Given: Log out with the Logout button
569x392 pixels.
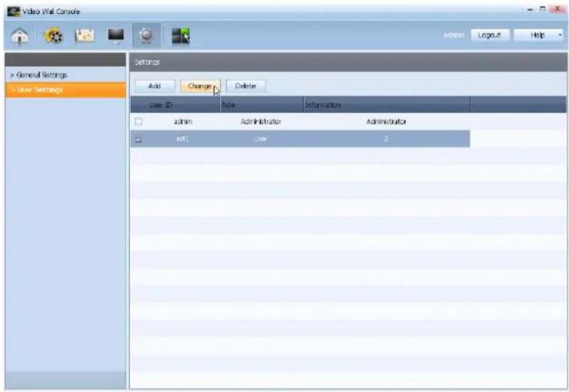Looking at the screenshot, I should click(490, 35).
